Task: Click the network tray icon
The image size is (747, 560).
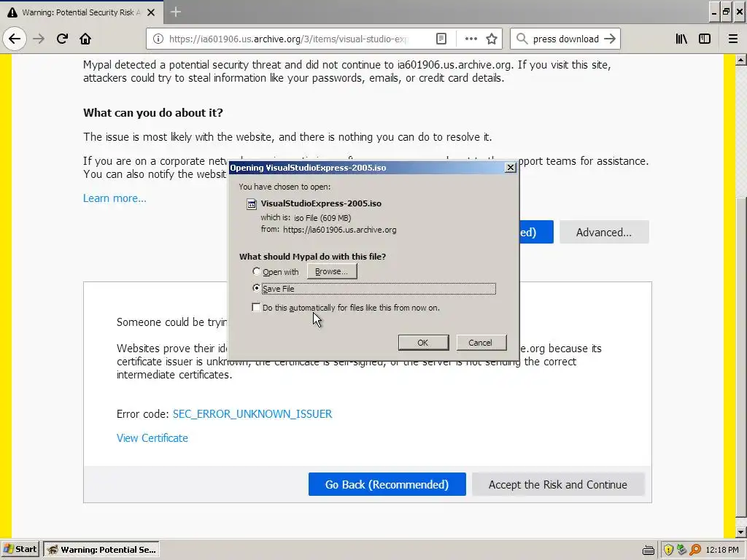Action: click(x=682, y=550)
